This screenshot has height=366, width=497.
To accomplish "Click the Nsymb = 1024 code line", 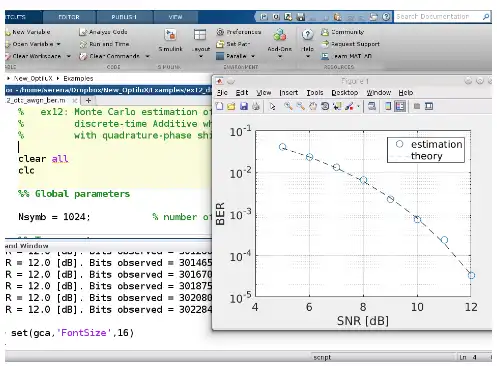I will click(x=54, y=217).
